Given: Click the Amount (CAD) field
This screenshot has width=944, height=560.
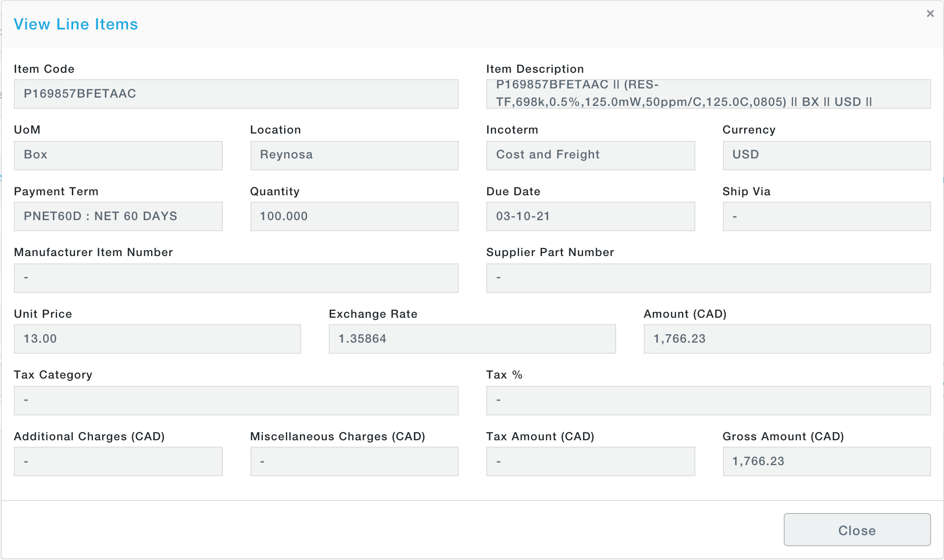Looking at the screenshot, I should pyautogui.click(x=787, y=339).
